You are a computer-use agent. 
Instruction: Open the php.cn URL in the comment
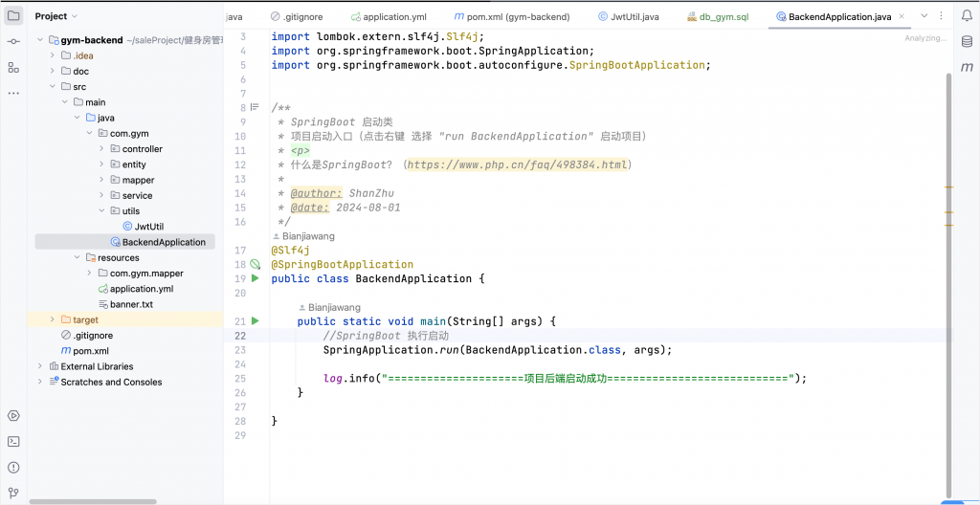pyautogui.click(x=518, y=165)
